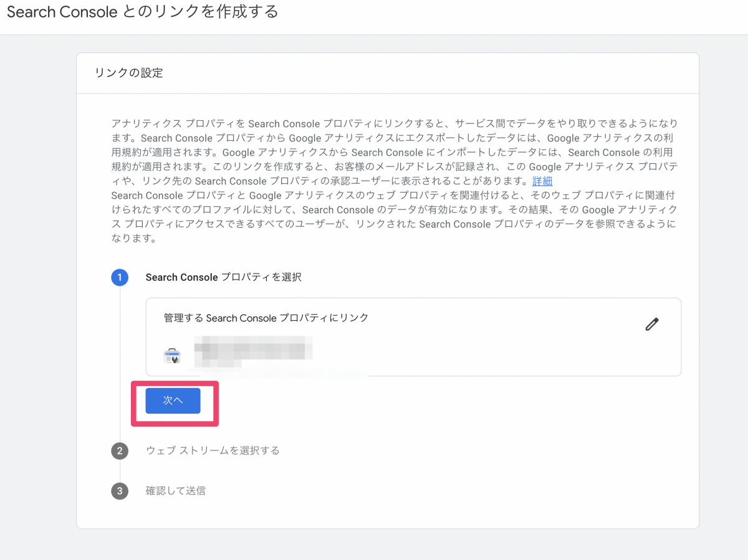
Task: Click the Search Console とのリンクを作成する page title
Action: [142, 12]
